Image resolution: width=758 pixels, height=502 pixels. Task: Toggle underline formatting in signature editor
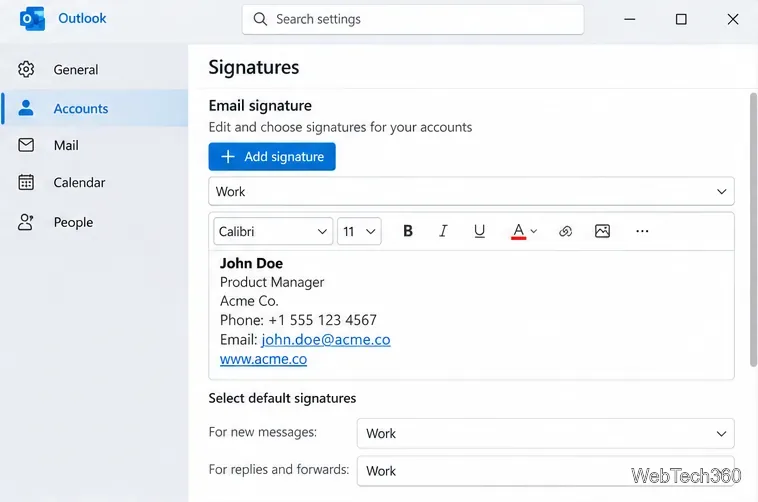pyautogui.click(x=479, y=231)
